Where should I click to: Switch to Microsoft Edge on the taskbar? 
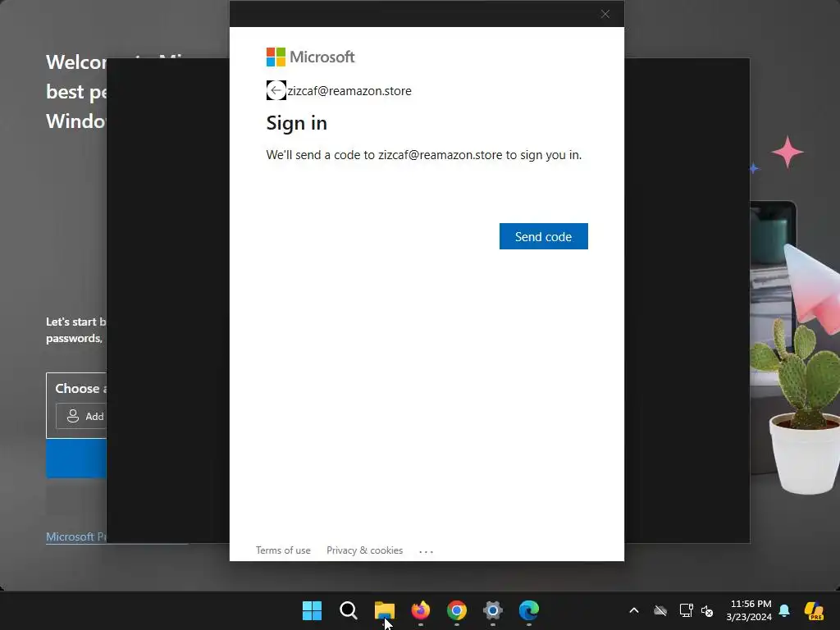click(x=529, y=610)
